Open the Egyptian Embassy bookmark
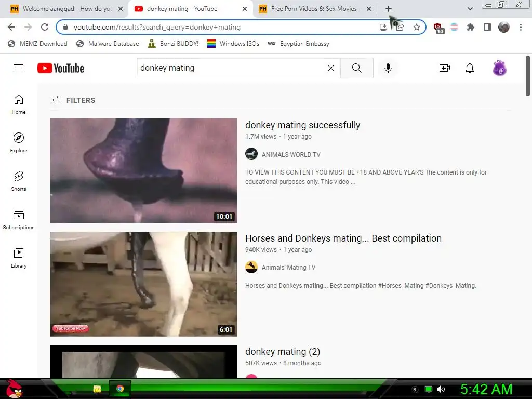This screenshot has width=532, height=399. click(299, 44)
